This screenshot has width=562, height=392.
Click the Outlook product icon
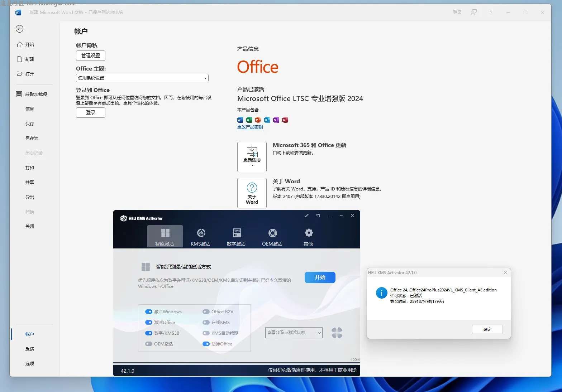267,120
